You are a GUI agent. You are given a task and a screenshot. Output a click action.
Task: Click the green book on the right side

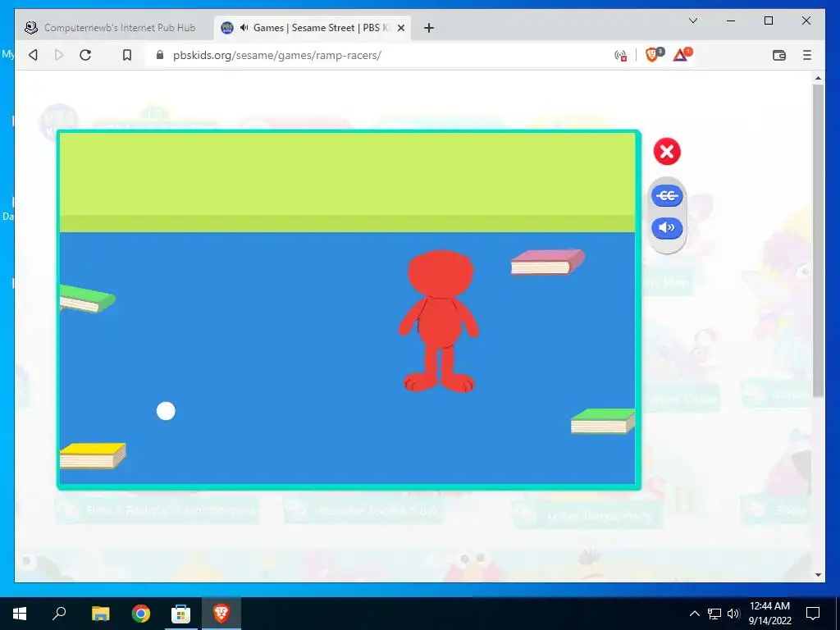(x=603, y=421)
